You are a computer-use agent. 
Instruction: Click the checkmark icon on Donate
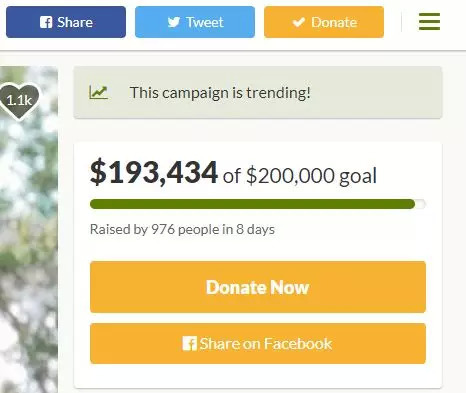[x=298, y=22]
